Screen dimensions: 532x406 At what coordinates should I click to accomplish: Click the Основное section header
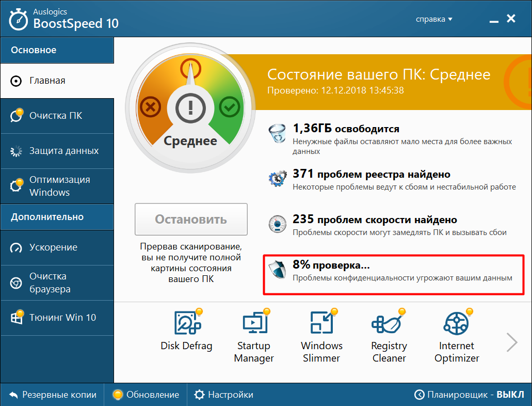57,50
